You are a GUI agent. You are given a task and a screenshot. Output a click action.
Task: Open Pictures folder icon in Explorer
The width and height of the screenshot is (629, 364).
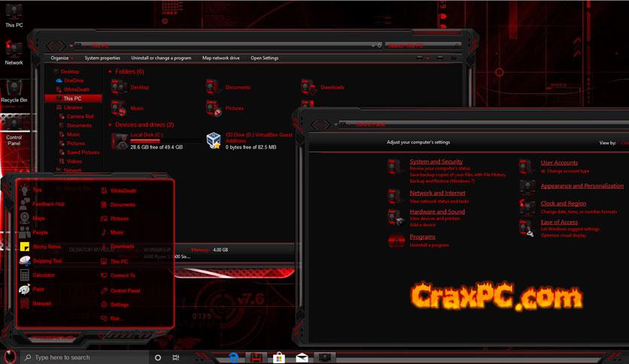214,108
